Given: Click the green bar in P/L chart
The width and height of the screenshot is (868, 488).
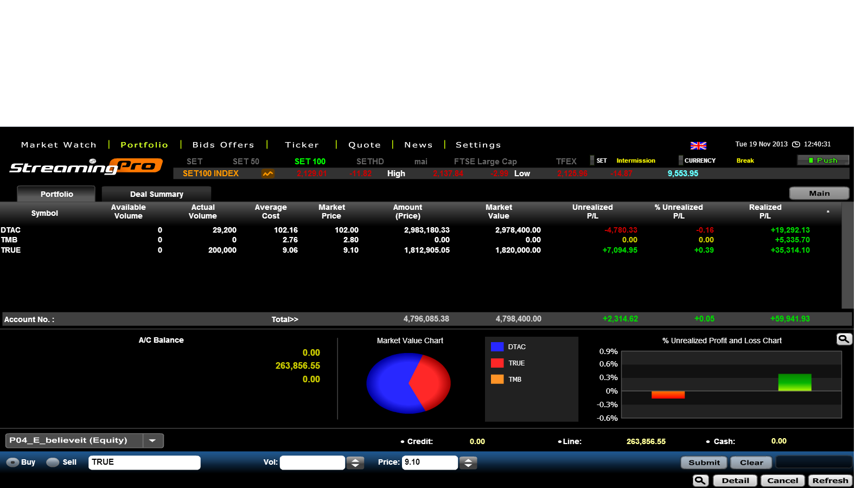Looking at the screenshot, I should tap(795, 382).
